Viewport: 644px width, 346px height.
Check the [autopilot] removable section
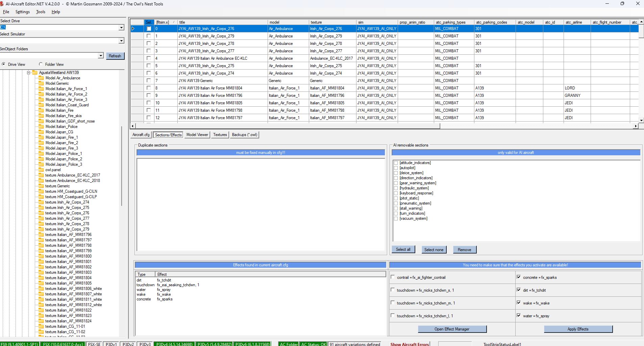click(396, 168)
